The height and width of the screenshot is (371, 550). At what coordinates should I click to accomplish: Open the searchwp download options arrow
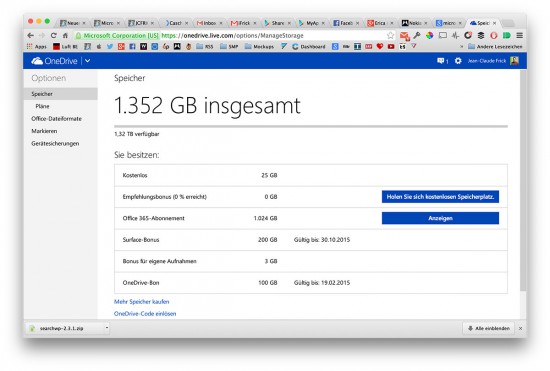click(107, 328)
